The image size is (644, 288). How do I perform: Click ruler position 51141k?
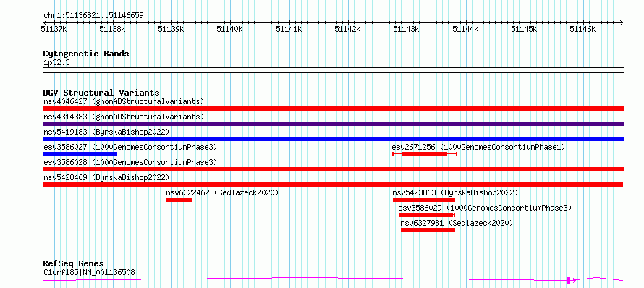[289, 29]
